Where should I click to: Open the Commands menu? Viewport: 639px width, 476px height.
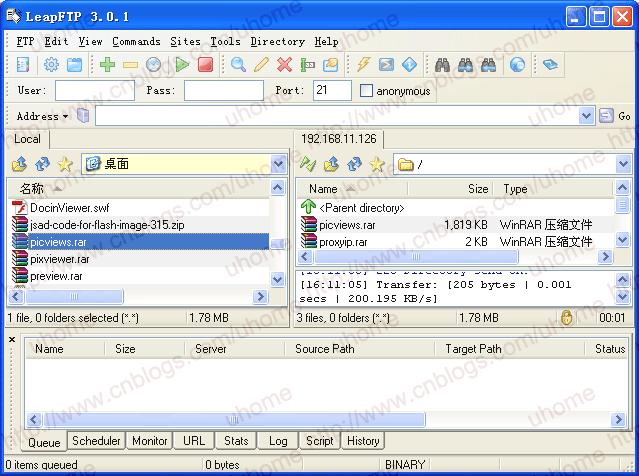pyautogui.click(x=136, y=42)
